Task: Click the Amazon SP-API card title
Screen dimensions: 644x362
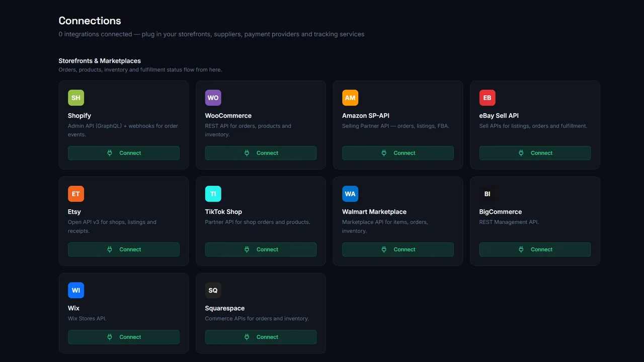Action: click(x=366, y=116)
